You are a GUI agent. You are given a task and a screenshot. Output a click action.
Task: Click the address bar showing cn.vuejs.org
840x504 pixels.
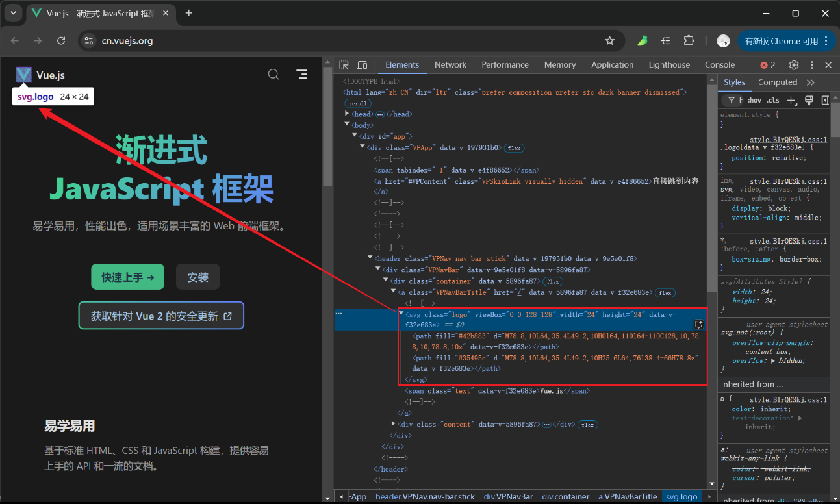(x=351, y=41)
